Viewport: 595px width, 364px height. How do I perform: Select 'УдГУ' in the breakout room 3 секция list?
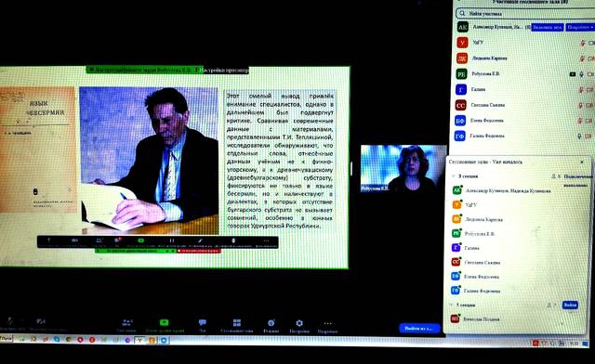[x=470, y=205]
